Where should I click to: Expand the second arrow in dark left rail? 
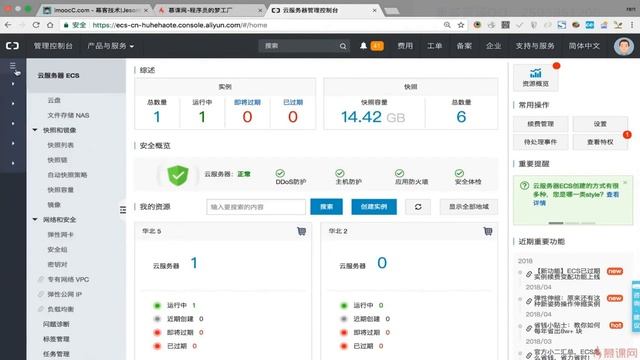coord(13,104)
